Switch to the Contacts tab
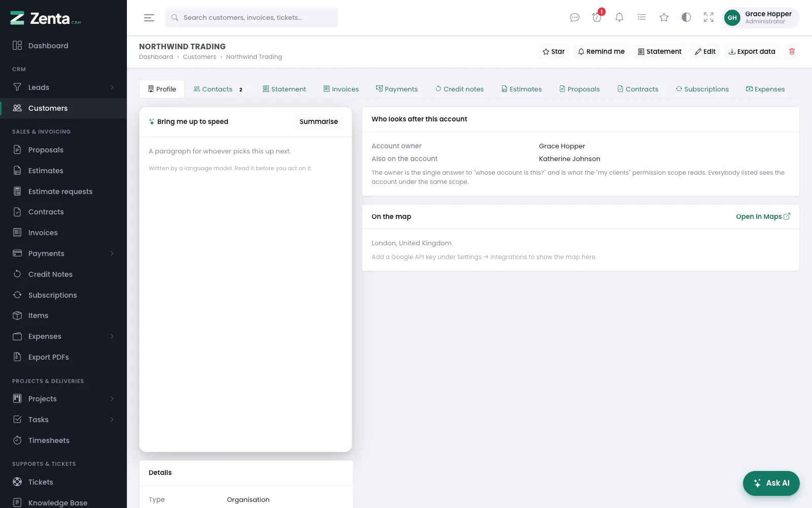 tap(218, 89)
